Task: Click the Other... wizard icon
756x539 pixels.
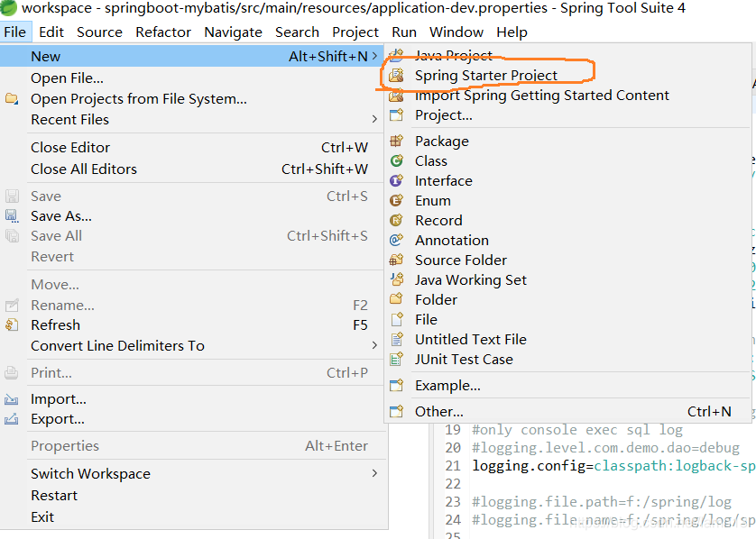Action: 396,411
